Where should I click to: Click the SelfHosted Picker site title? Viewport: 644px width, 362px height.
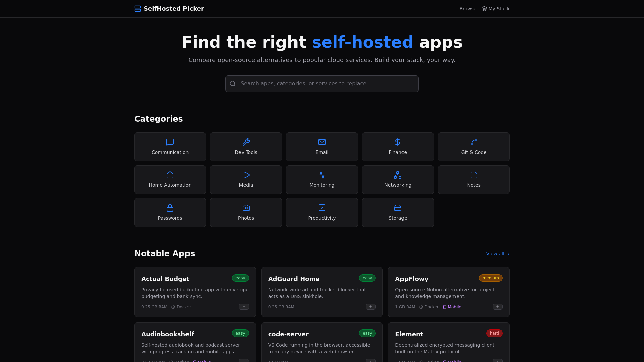pyautogui.click(x=174, y=9)
